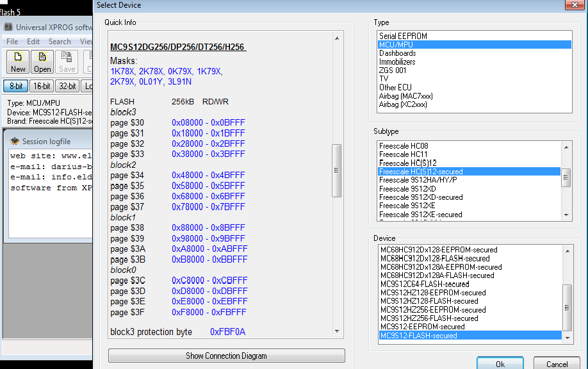Select MCU/MPU in Type list
Viewport: 588px width, 369px height.
pyautogui.click(x=475, y=45)
